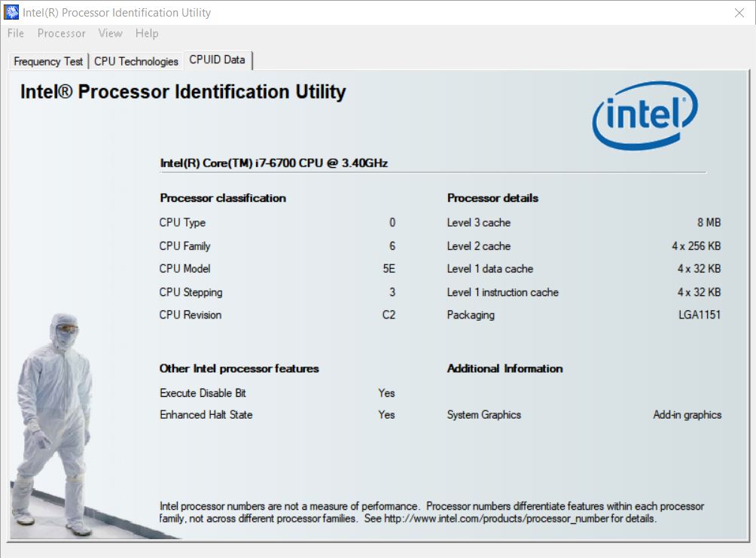Click the Intel logo

(645, 114)
